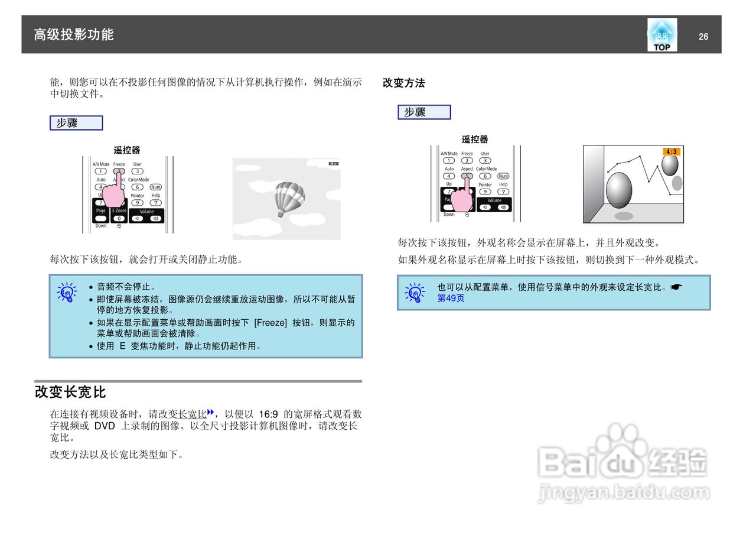Click the heading 改变长宽比
This screenshot has width=756, height=535.
tap(70, 392)
